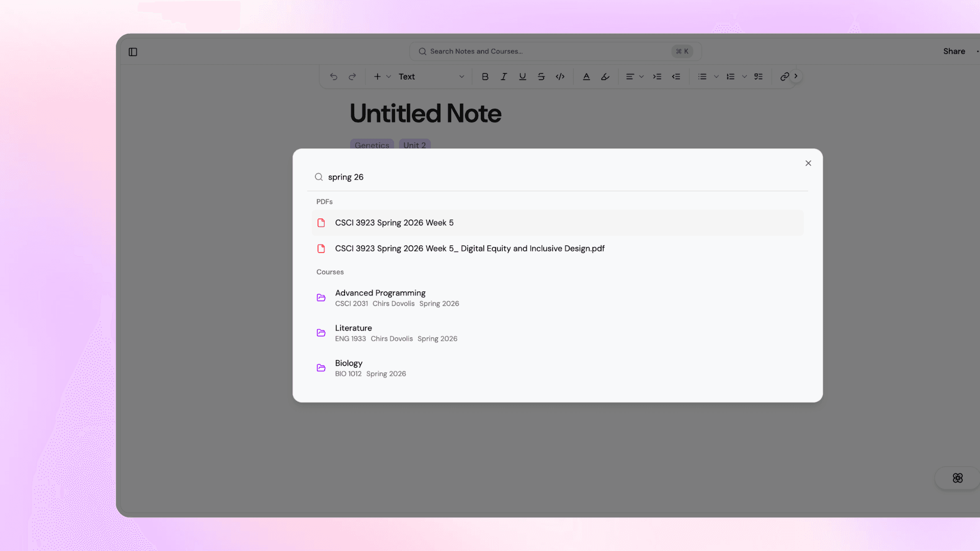This screenshot has width=980, height=551.
Task: Click the undo arrow in toolbar
Action: (x=333, y=77)
